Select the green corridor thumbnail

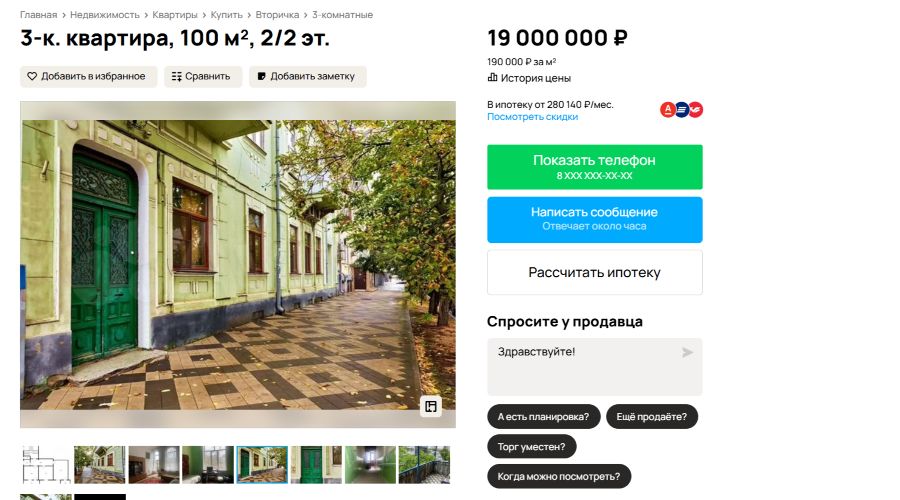[370, 464]
